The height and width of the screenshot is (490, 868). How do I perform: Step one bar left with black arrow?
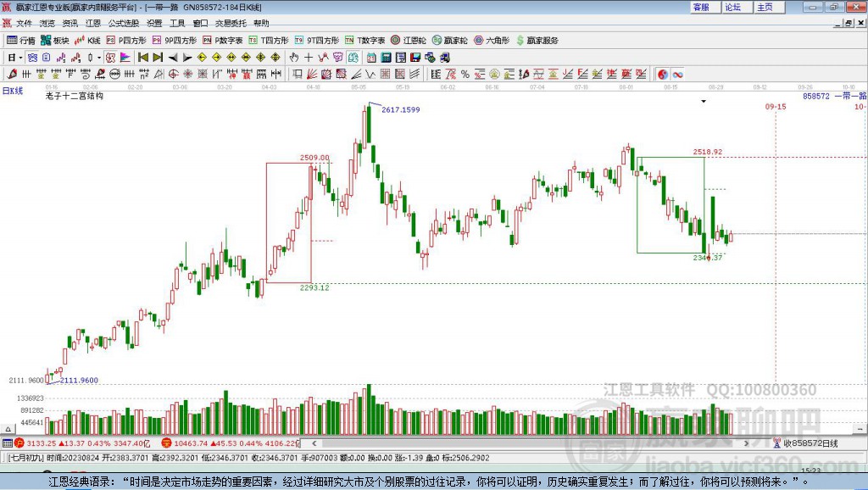tap(173, 58)
